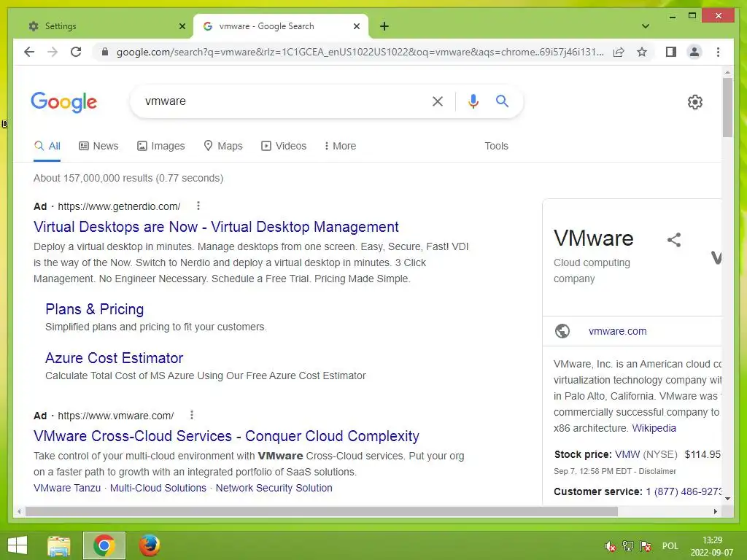Open the vmware.com ad options three-dot menu
747x560 pixels.
192,415
